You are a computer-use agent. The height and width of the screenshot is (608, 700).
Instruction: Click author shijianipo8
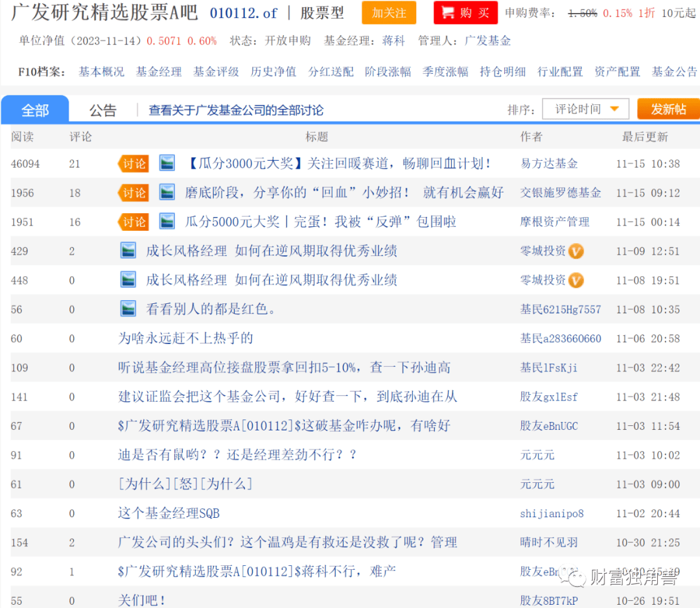(552, 513)
